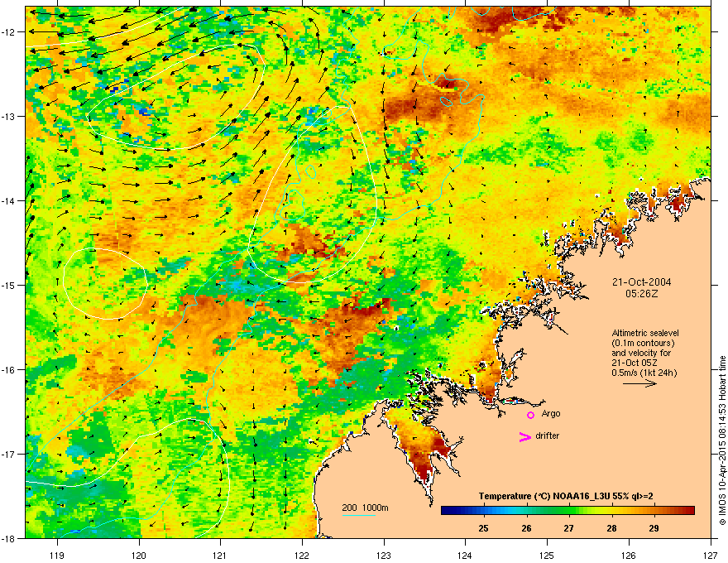
Task: Click the 0.5m/s velocity scale arrow
Action: tap(639, 383)
